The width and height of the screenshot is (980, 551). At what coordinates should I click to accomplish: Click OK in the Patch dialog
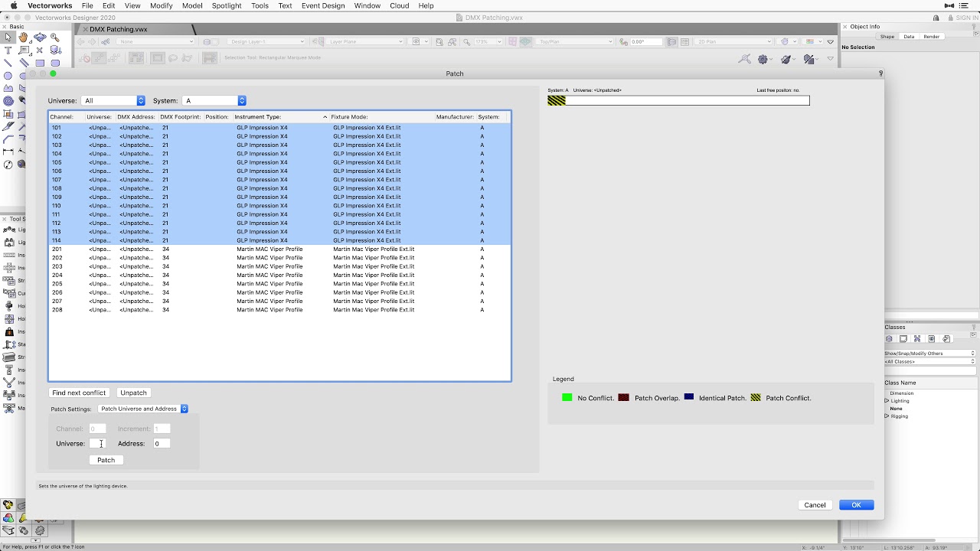coord(856,505)
